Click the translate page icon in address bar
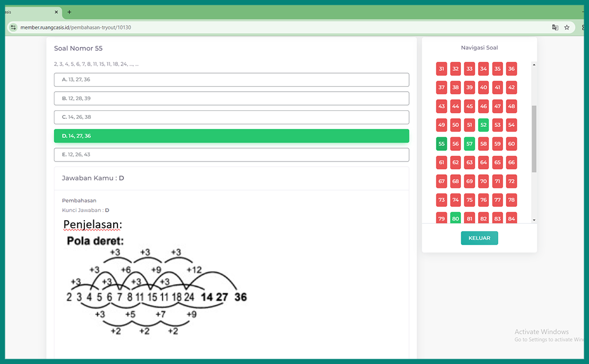The image size is (589, 364). (x=555, y=27)
